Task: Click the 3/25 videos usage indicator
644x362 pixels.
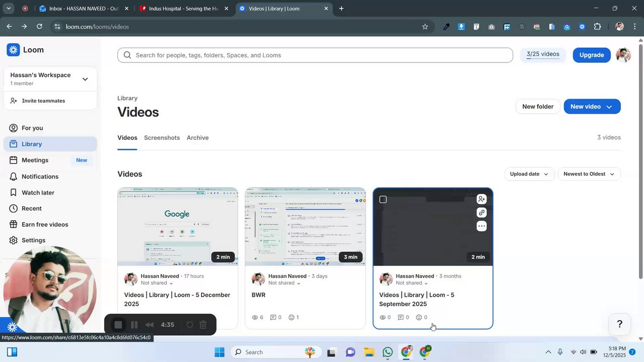Action: pos(543,54)
